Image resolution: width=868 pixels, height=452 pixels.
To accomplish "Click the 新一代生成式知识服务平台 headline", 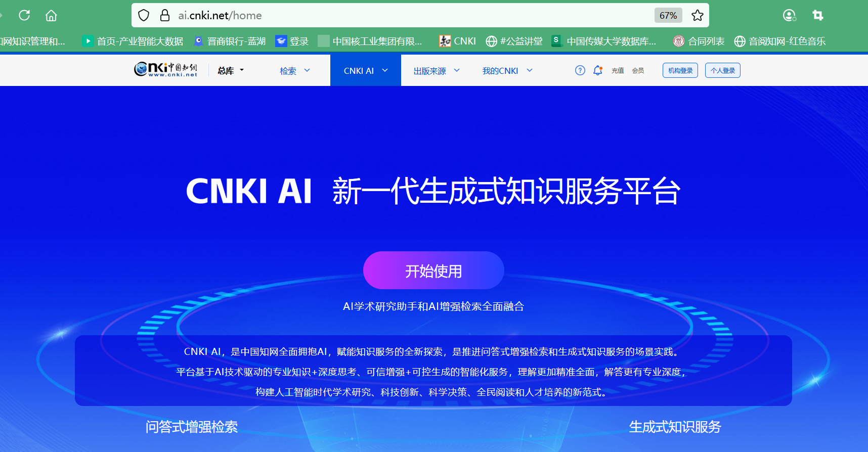I will [506, 191].
